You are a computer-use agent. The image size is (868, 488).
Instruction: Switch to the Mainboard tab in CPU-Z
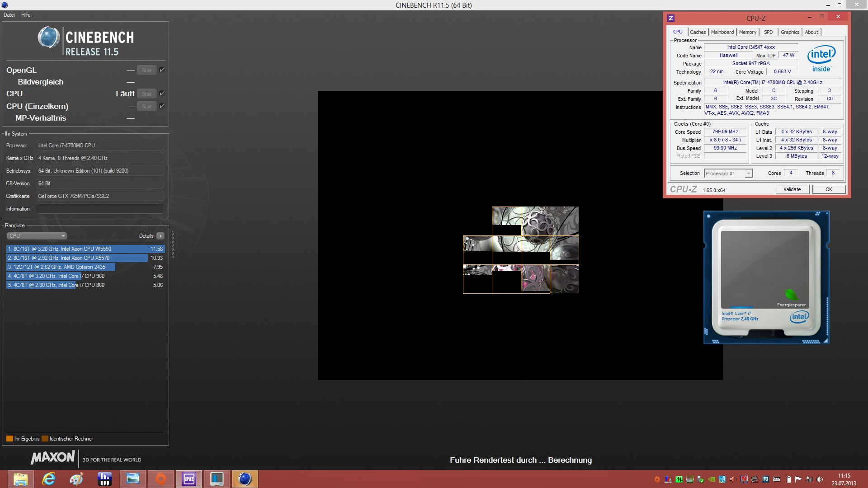pos(722,32)
